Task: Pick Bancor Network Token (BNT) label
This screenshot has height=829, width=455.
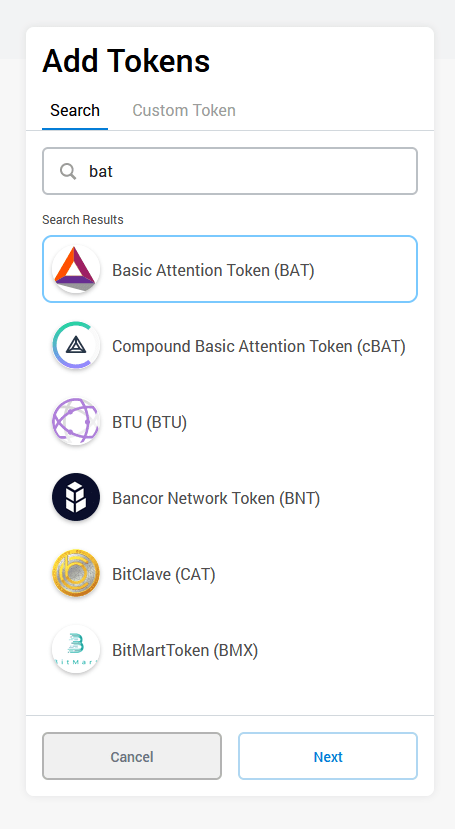Action: coord(216,498)
